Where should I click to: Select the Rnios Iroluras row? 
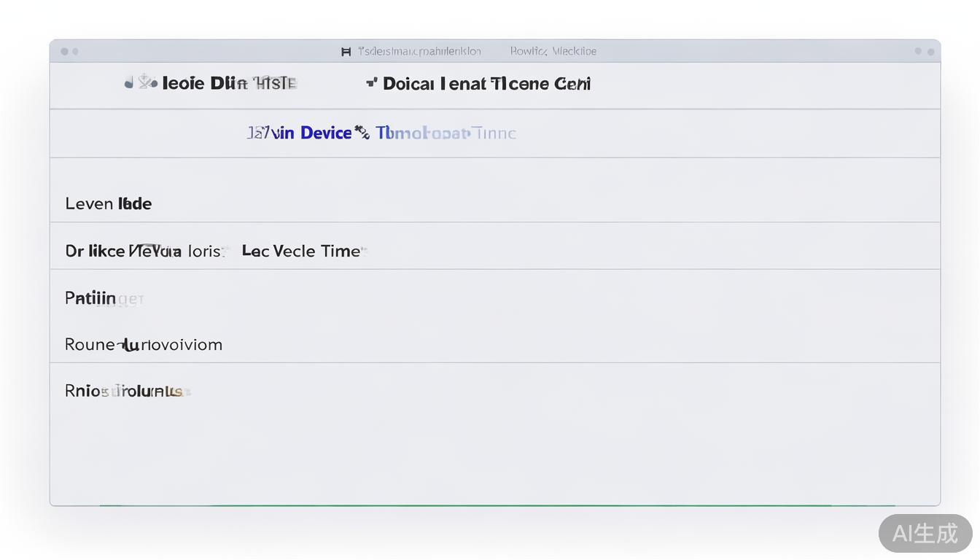[x=124, y=391]
